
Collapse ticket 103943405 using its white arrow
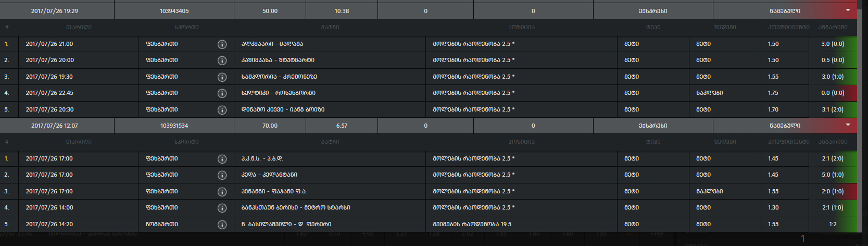[848, 10]
